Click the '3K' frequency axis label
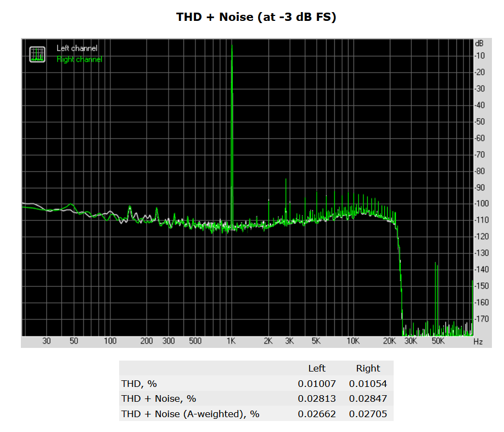The width and height of the screenshot is (504, 432). [x=289, y=341]
